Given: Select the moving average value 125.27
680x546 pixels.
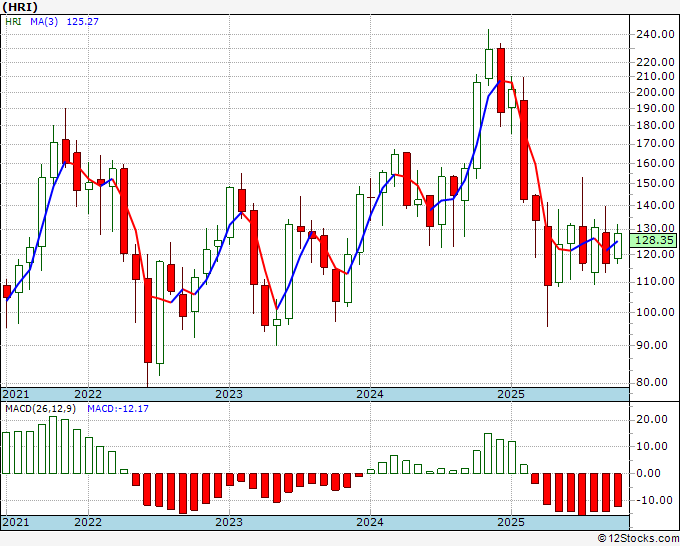Looking at the screenshot, I should coord(82,21).
